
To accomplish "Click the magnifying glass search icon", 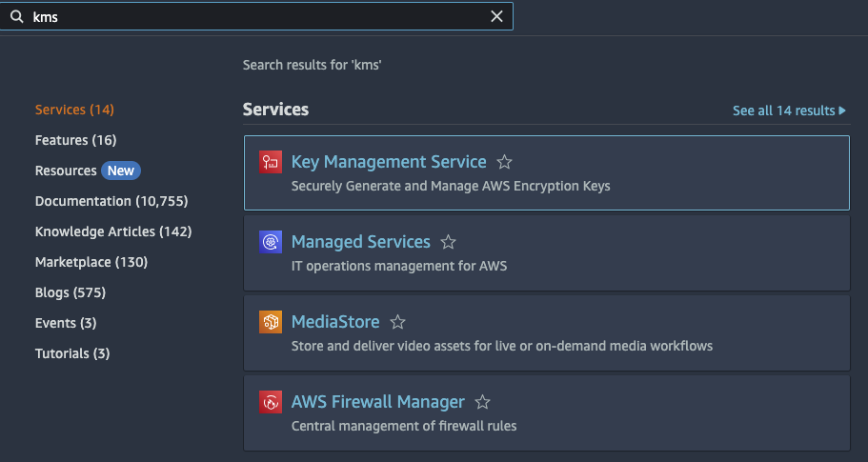I will pyautogui.click(x=17, y=16).
